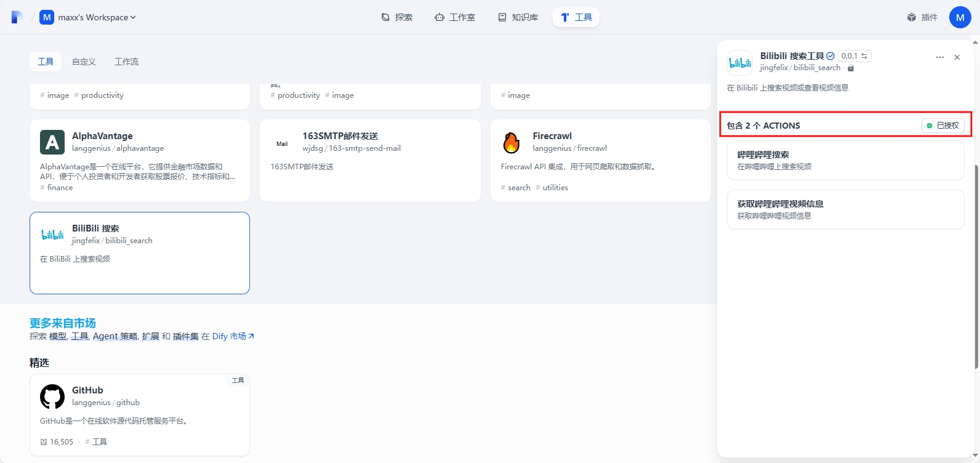Open the 获取哔哩哔哩视频信息 action
The height and width of the screenshot is (463, 980).
pos(846,210)
